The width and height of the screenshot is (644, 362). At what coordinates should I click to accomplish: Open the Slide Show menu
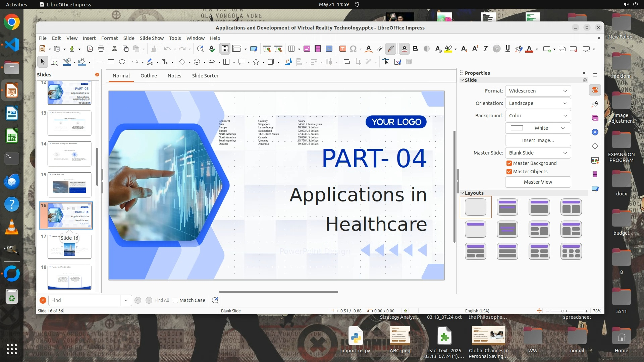tap(152, 38)
